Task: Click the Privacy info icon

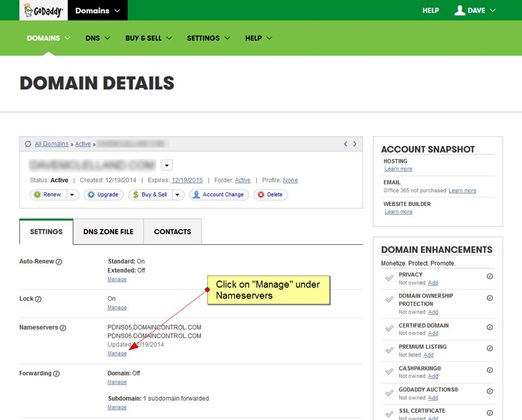Action: coord(490,276)
